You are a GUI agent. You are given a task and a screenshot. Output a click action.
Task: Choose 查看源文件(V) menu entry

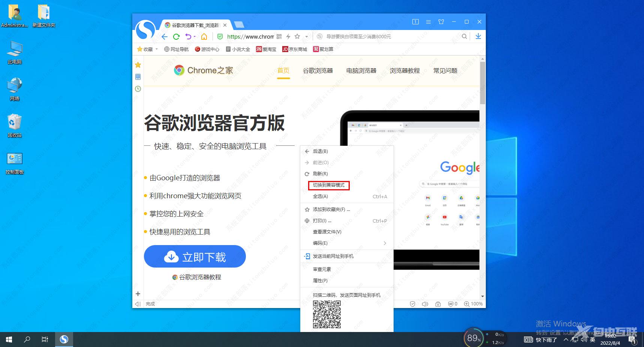(347, 232)
